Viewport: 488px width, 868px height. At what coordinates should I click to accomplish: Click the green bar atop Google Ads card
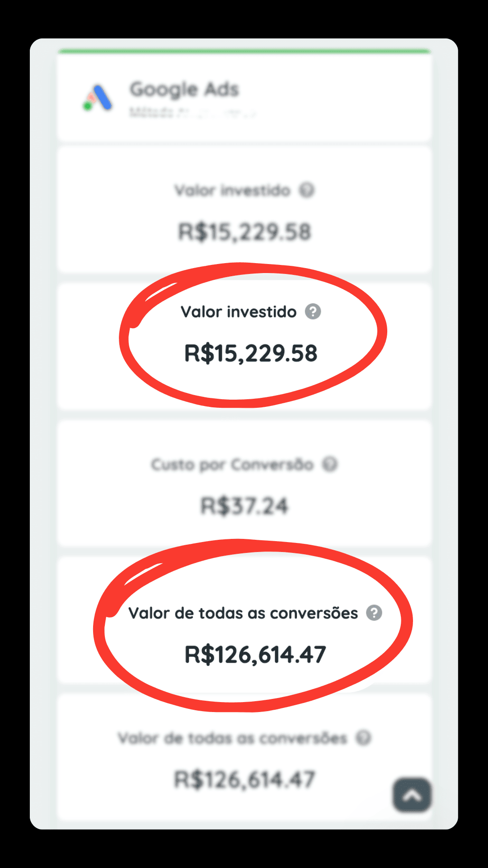tap(244, 51)
